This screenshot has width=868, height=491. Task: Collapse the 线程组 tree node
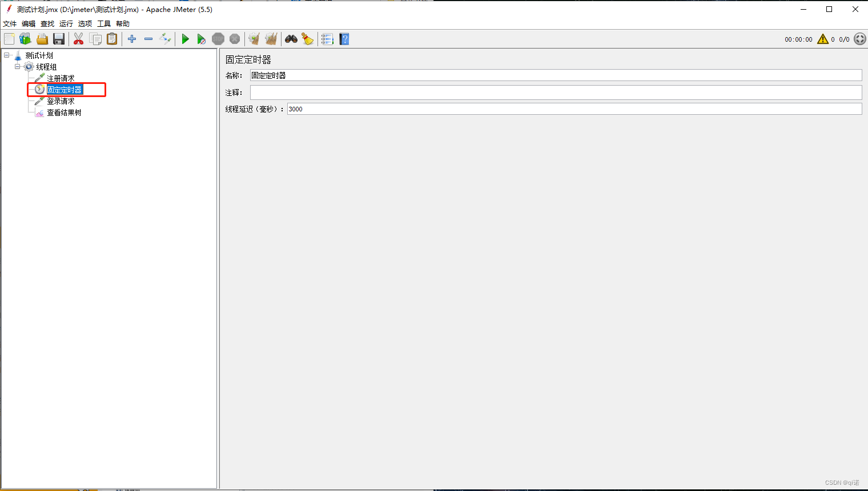coord(18,67)
